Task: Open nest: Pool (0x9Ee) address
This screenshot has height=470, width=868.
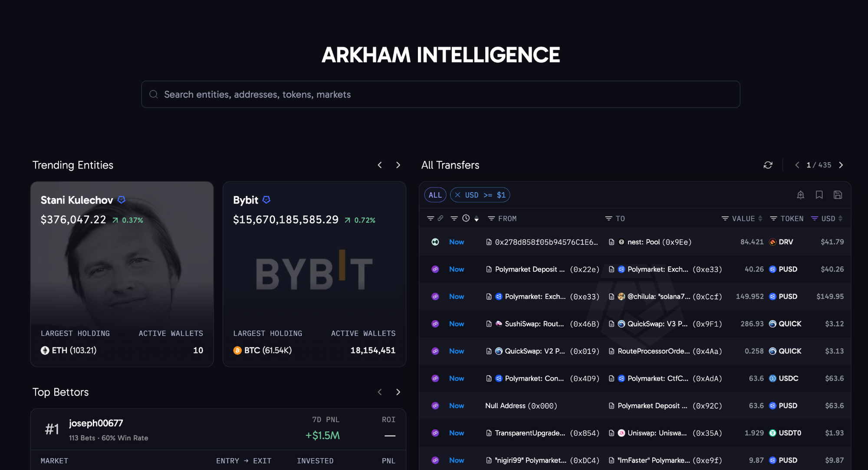Action: pyautogui.click(x=659, y=242)
